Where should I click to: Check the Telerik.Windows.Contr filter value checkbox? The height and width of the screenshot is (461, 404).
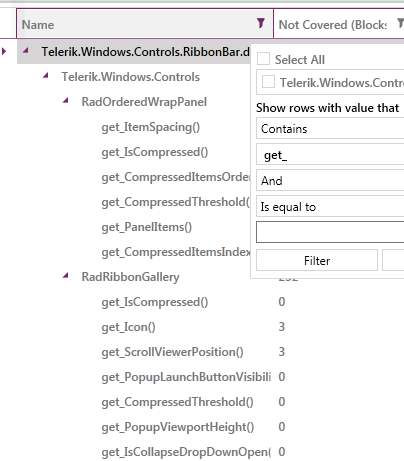pyautogui.click(x=268, y=82)
